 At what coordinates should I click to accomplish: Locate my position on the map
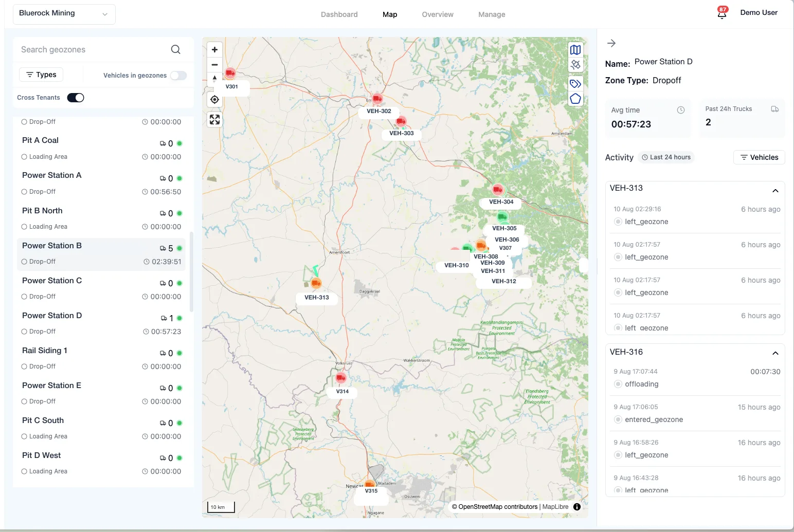pos(214,99)
